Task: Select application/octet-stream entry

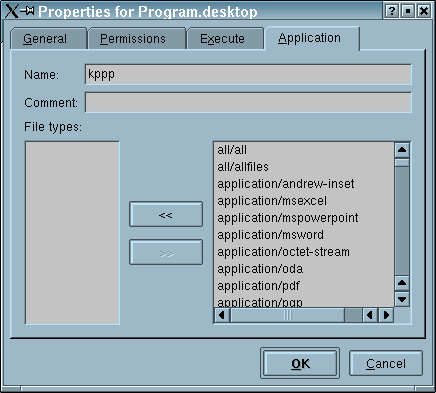Action: [304, 252]
